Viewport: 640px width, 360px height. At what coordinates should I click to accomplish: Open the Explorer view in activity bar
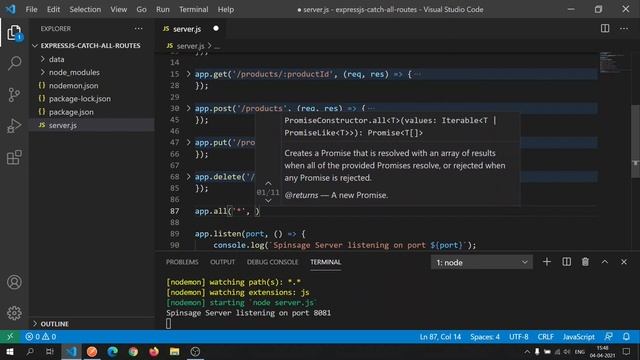click(x=14, y=33)
